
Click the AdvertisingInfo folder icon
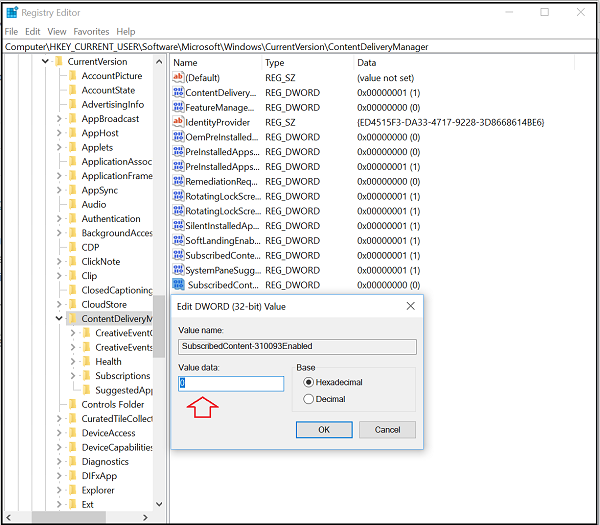pyautogui.click(x=73, y=104)
